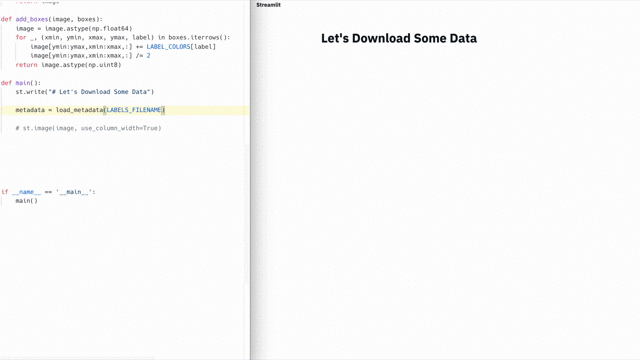Click the st.write call line

85,92
